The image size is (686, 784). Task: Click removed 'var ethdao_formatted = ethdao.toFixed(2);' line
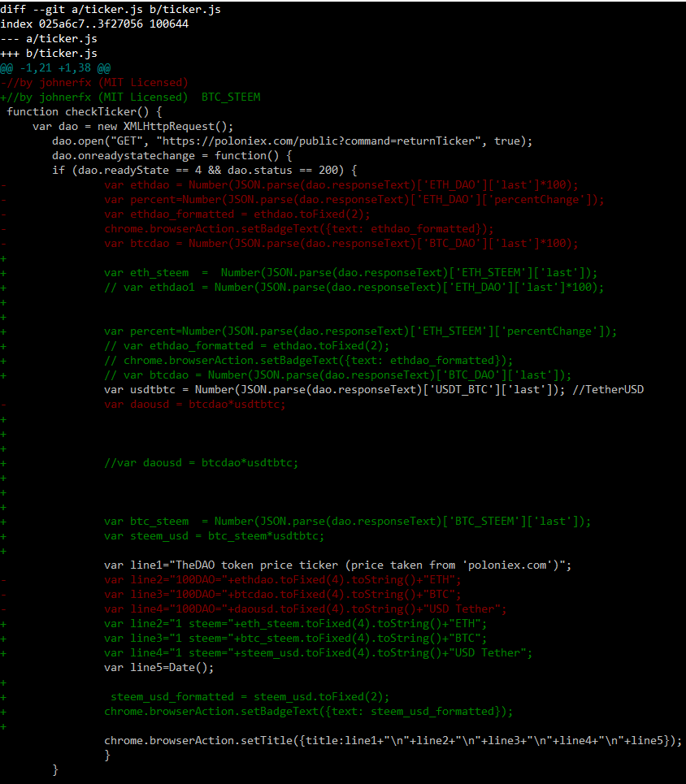pos(237,214)
